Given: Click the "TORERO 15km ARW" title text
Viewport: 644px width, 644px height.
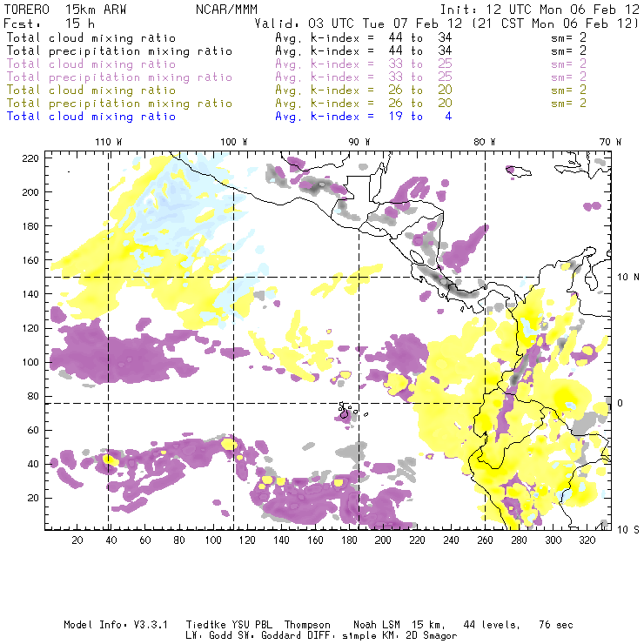Looking at the screenshot, I should pyautogui.click(x=65, y=10).
